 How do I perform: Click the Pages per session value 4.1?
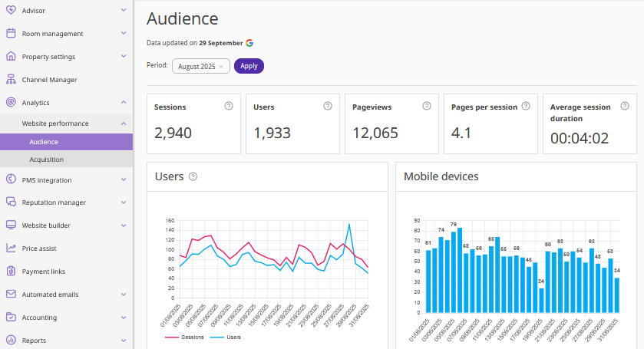pos(461,133)
